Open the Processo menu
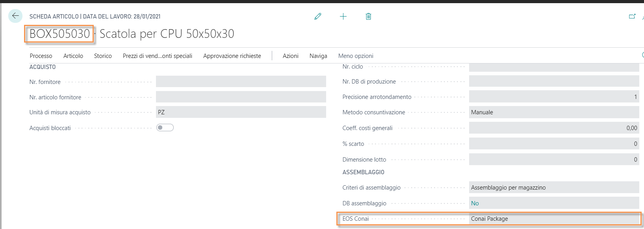The width and height of the screenshot is (644, 229). point(41,56)
